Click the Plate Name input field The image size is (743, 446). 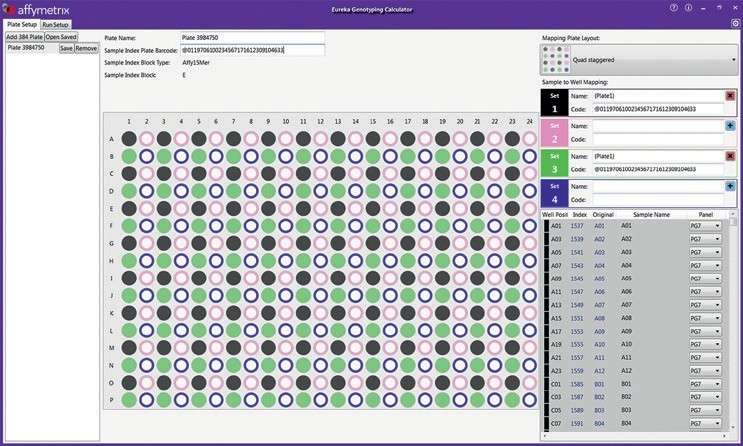point(253,37)
